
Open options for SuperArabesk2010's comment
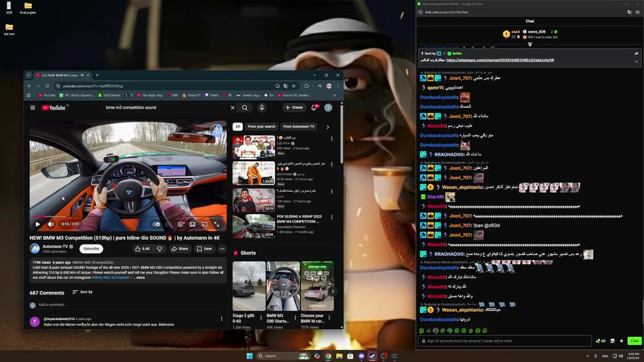click(221, 319)
